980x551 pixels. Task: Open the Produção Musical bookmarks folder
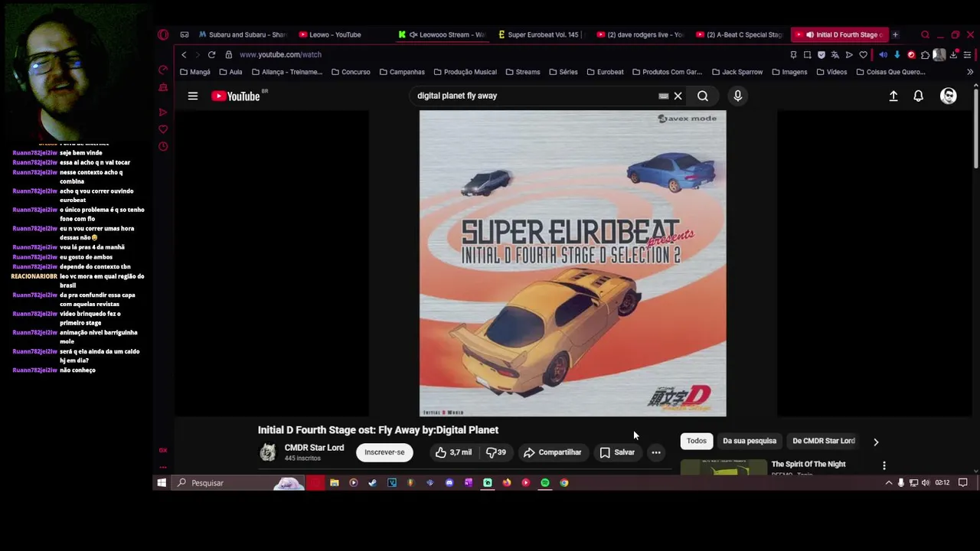click(x=465, y=72)
